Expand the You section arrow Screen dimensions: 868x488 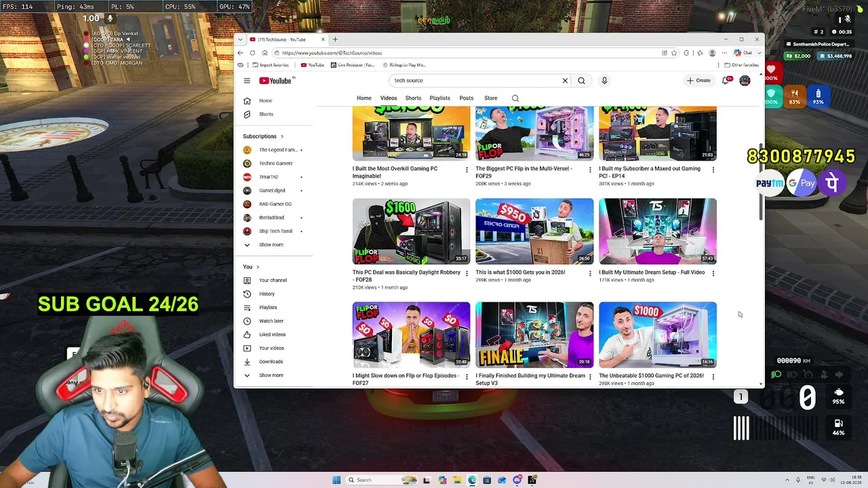click(x=258, y=267)
